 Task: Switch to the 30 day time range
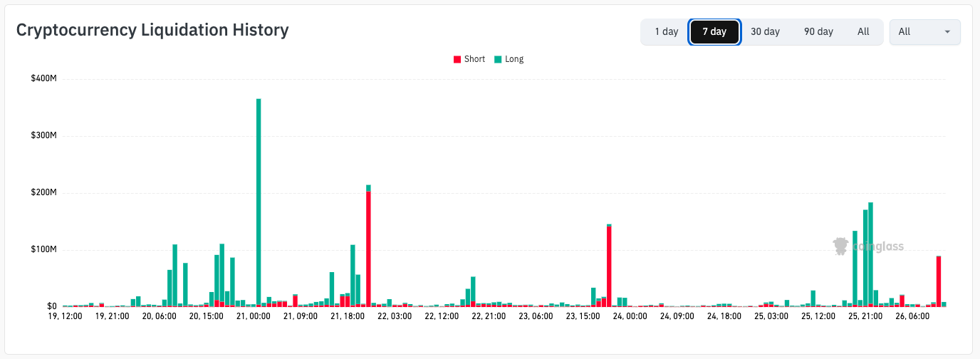click(765, 32)
